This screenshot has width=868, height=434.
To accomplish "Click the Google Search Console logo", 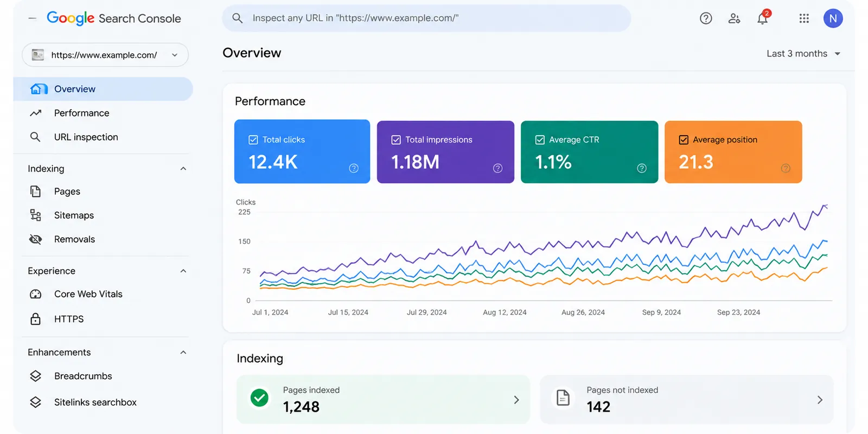I will pos(114,18).
